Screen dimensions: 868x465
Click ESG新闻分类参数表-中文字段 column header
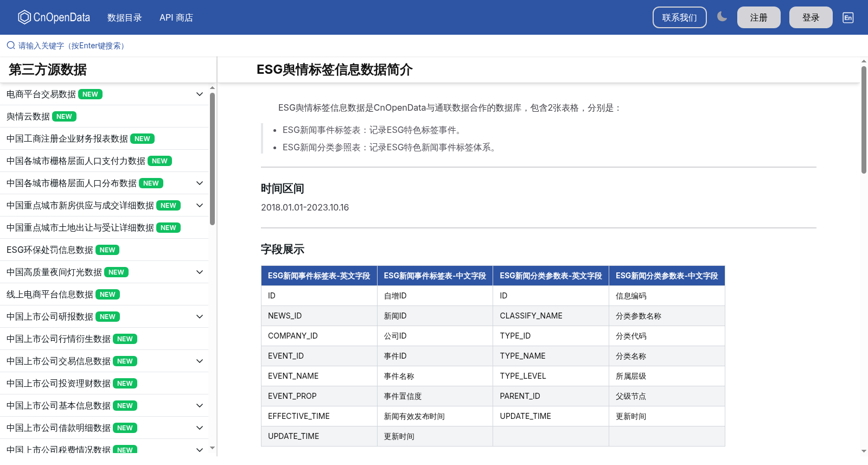(x=667, y=276)
